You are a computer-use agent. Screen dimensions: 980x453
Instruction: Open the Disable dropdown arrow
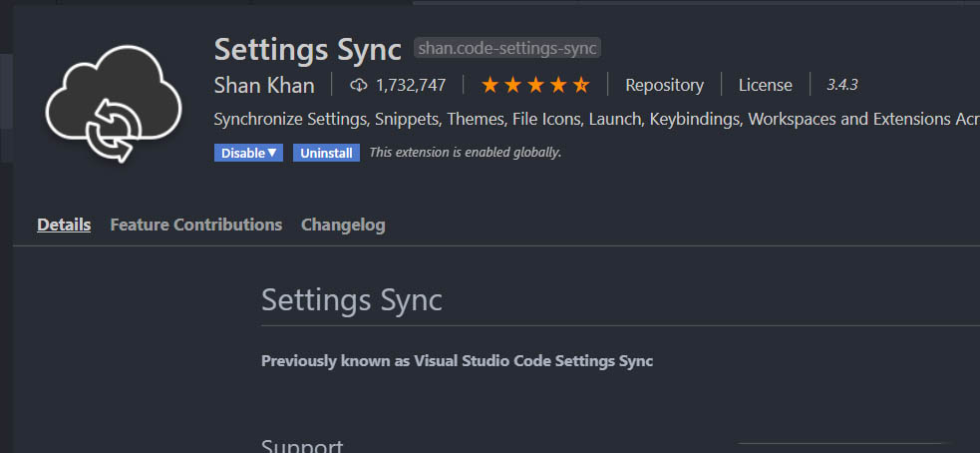click(272, 153)
